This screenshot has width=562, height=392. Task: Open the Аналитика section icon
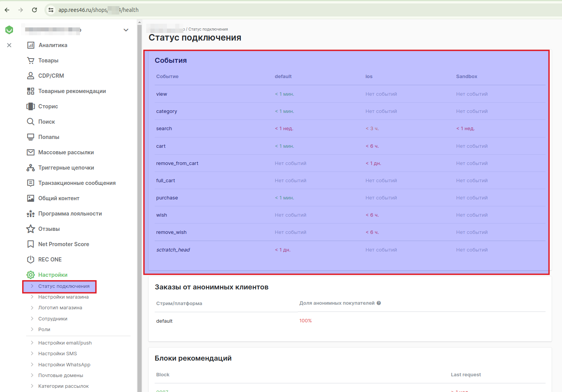pyautogui.click(x=31, y=45)
